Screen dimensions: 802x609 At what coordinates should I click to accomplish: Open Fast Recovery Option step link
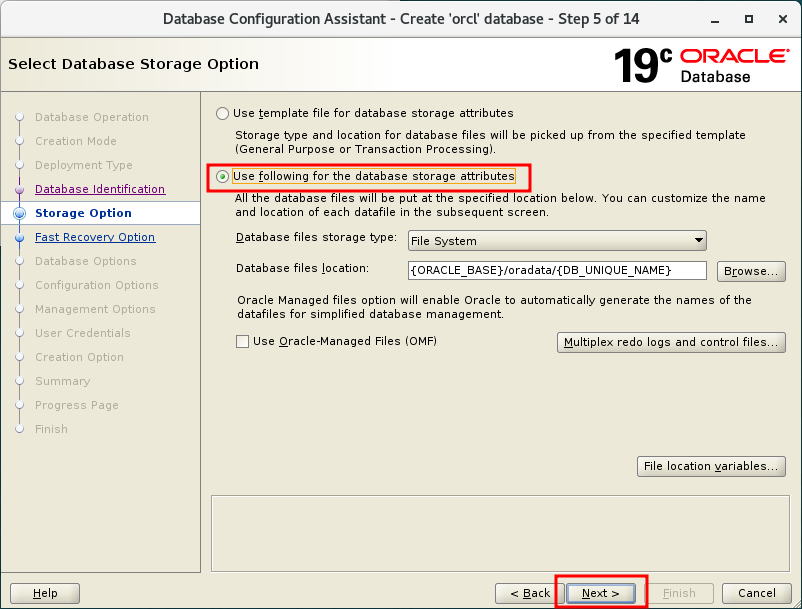coord(95,237)
